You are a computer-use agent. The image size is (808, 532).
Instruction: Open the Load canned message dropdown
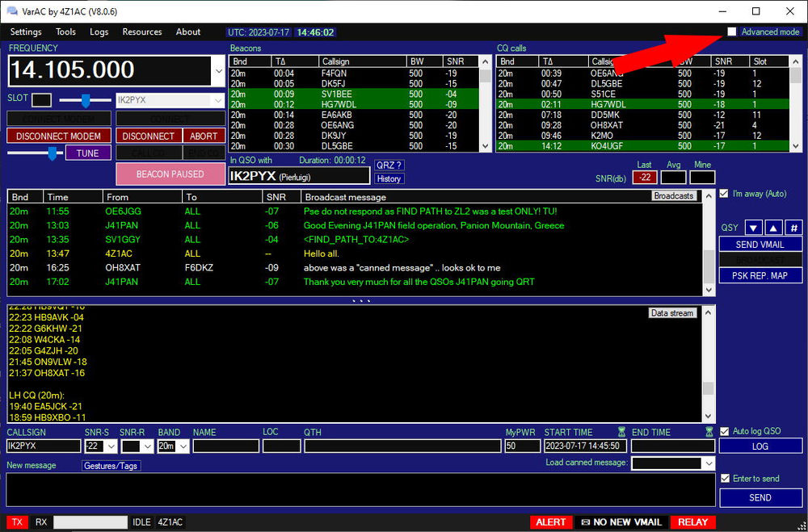click(708, 463)
